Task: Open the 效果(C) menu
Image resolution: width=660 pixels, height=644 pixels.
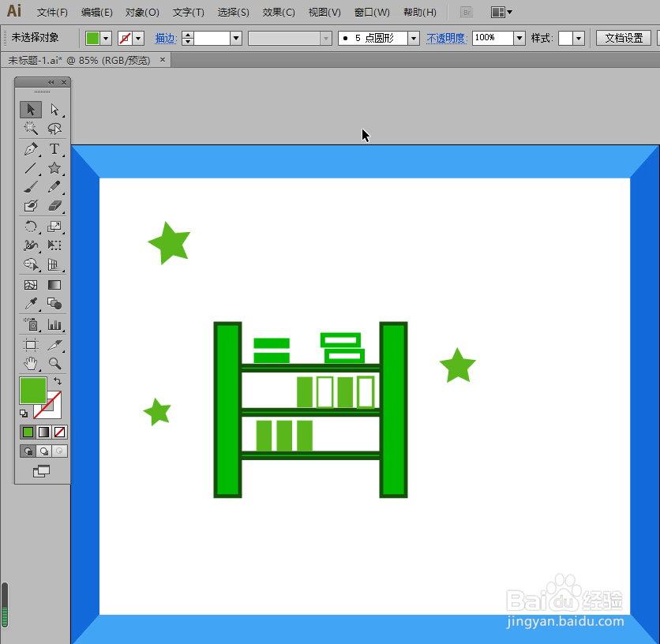Action: 279,13
